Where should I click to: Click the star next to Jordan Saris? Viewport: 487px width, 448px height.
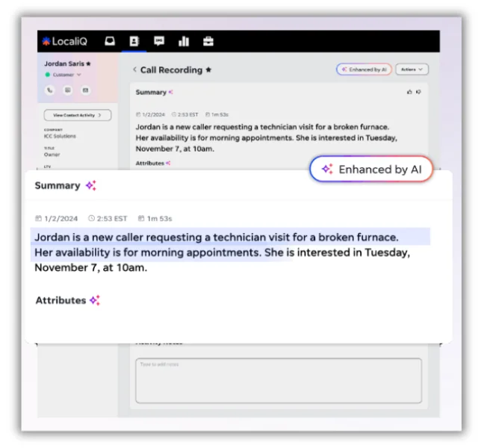tap(89, 63)
